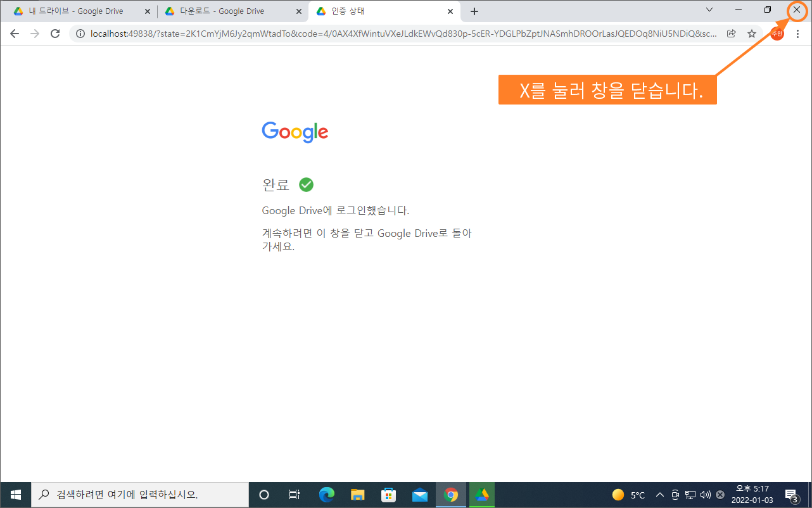The width and height of the screenshot is (812, 508).
Task: Click the taskbar search box
Action: (x=139, y=495)
